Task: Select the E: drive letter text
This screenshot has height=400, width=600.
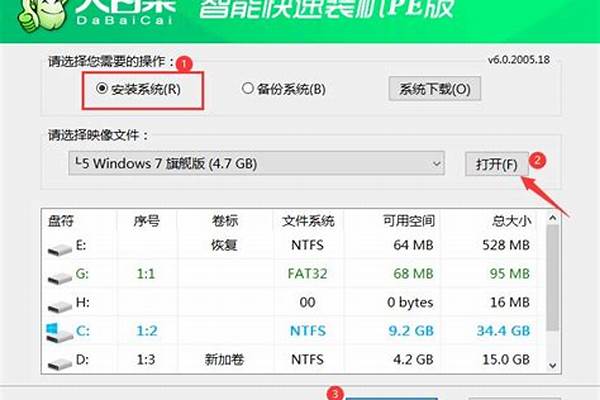Action: pyautogui.click(x=81, y=245)
